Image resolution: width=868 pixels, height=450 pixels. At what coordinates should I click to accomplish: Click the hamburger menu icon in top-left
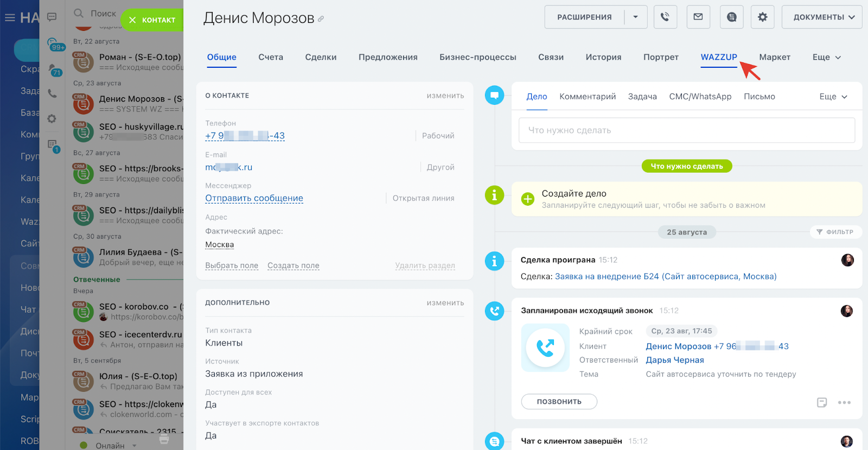10,18
